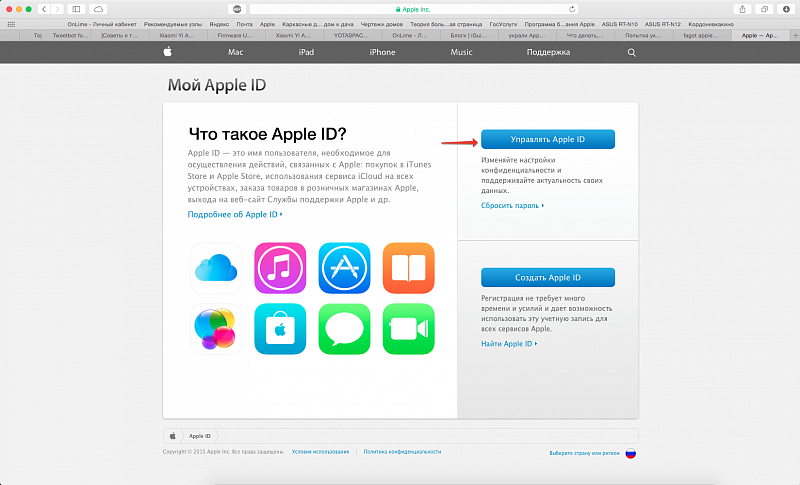Go forward with the Safari forward arrow

[x=57, y=9]
